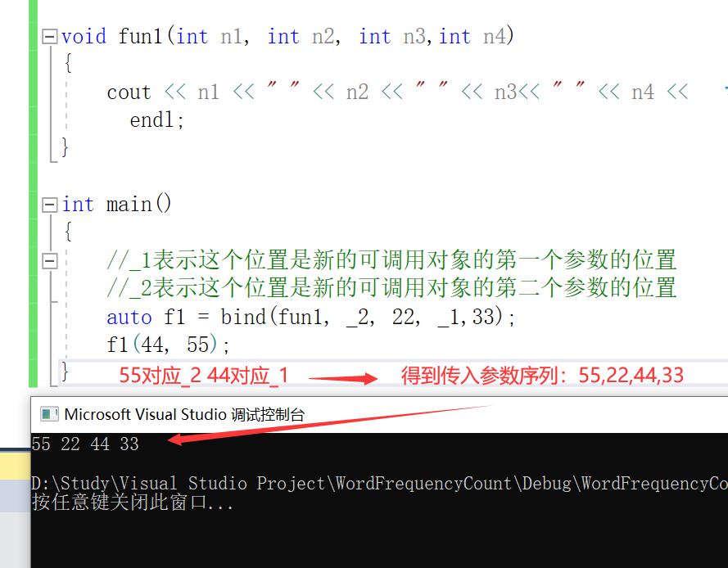The image size is (728, 568).
Task: Click the 'bind(fun1,' call text
Action: [x=275, y=317]
